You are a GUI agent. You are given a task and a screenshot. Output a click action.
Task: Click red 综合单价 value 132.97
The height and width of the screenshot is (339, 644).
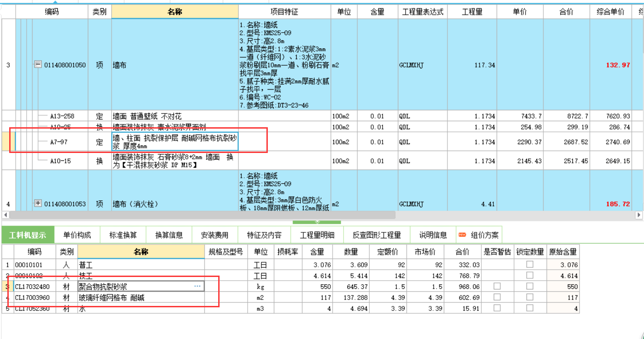pos(618,65)
